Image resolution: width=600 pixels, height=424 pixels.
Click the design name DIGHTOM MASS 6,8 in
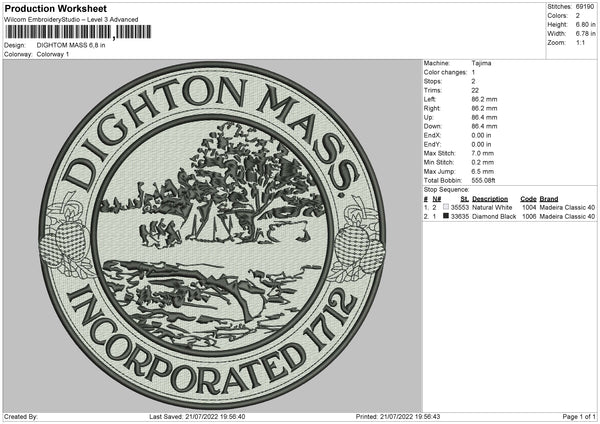coord(71,45)
